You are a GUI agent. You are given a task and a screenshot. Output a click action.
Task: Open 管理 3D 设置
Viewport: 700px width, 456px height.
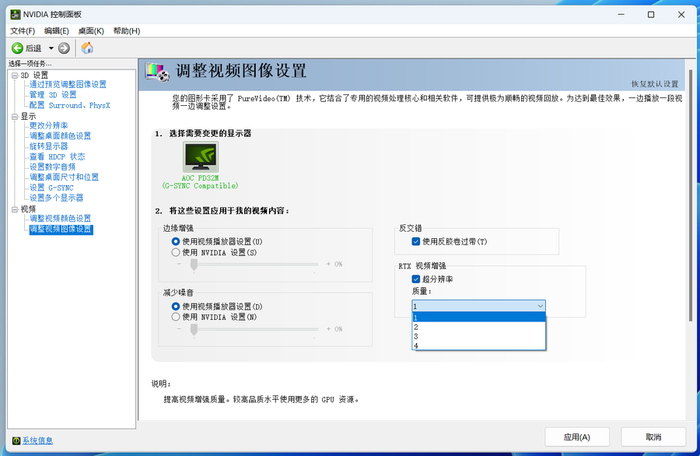(53, 95)
